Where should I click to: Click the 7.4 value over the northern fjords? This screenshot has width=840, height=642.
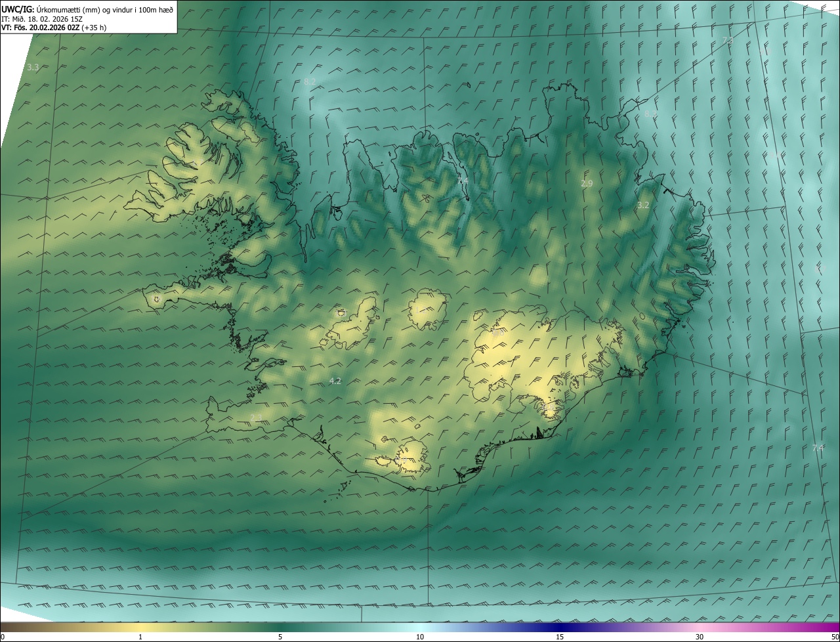tap(463, 181)
